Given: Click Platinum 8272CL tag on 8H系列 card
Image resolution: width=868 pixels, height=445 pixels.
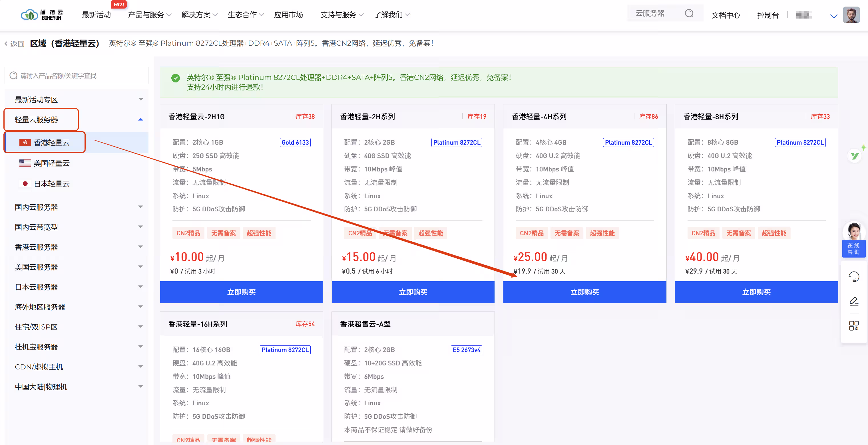Looking at the screenshot, I should pyautogui.click(x=800, y=142).
